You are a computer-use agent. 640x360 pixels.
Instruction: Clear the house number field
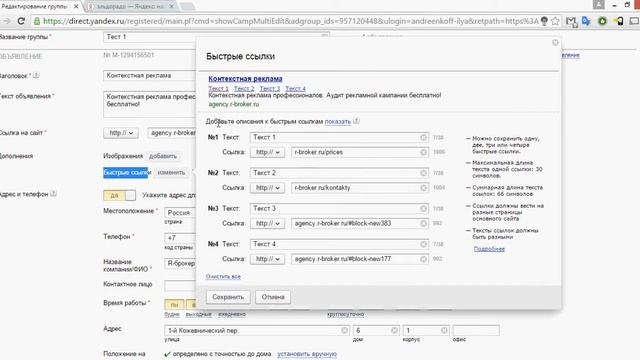pyautogui.click(x=394, y=330)
